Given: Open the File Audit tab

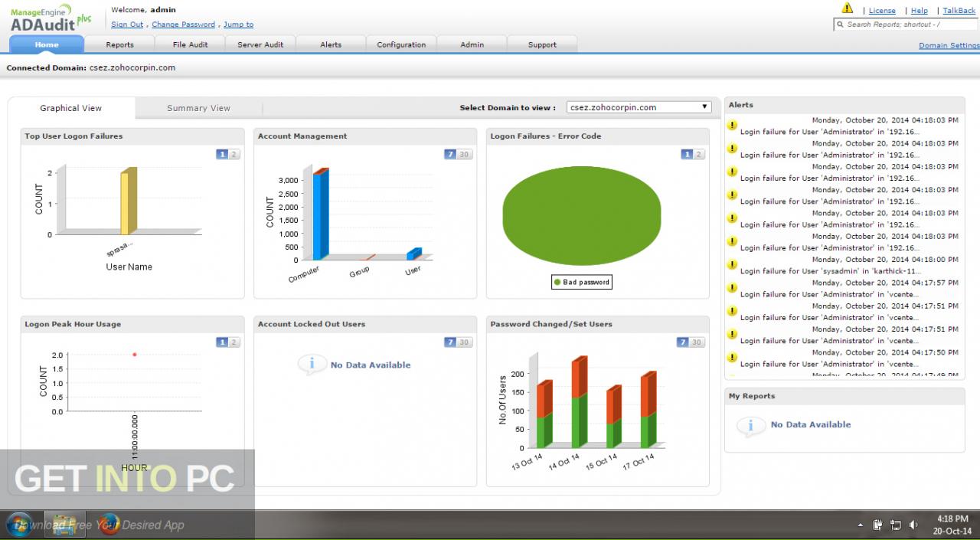Looking at the screenshot, I should tap(190, 44).
